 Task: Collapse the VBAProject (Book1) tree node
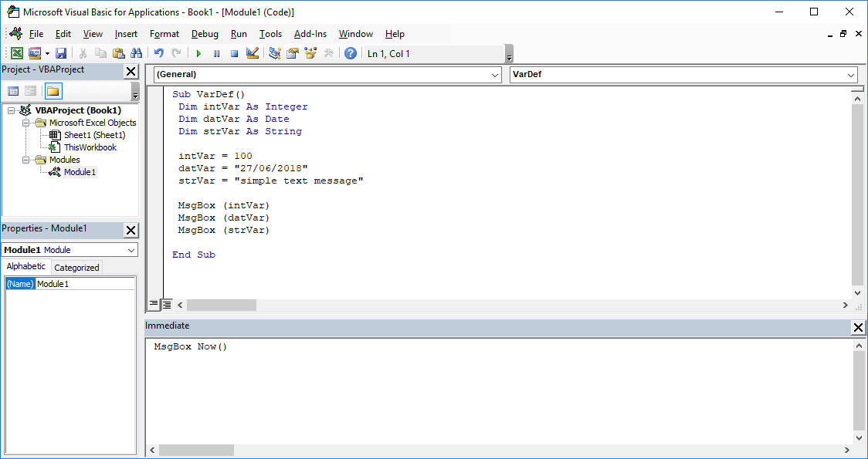click(x=12, y=110)
